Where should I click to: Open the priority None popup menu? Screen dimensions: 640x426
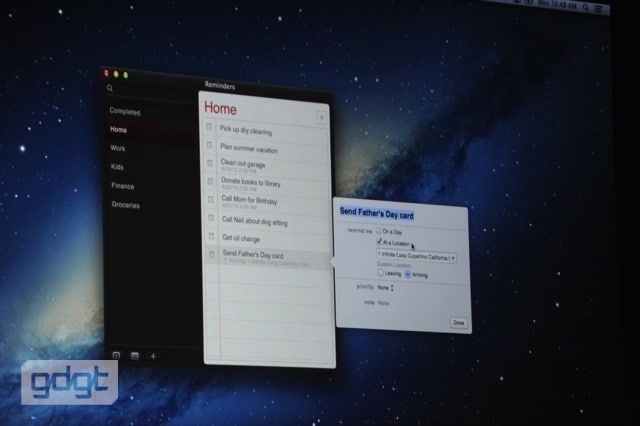pyautogui.click(x=386, y=288)
